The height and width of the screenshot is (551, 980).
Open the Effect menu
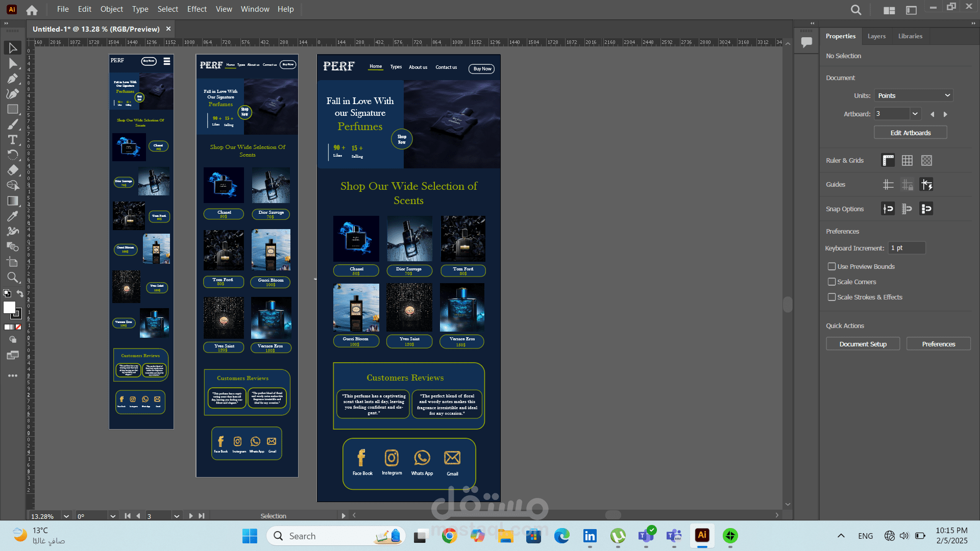pos(197,9)
